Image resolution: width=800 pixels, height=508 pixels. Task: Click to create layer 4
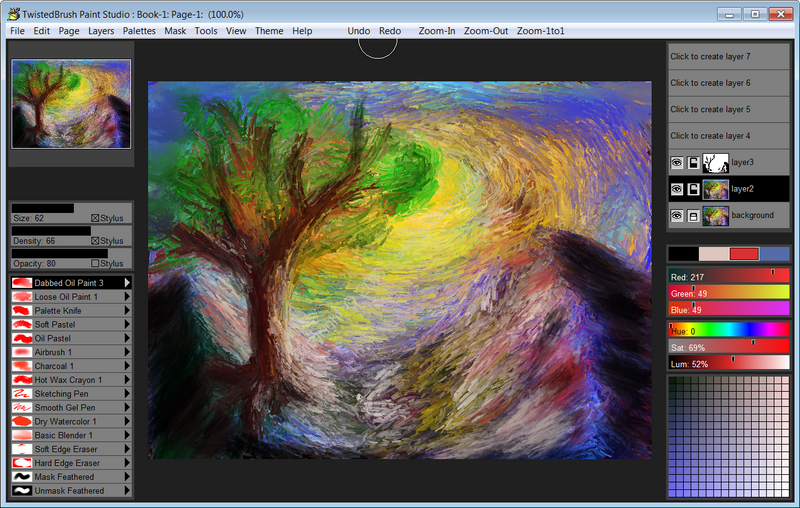click(729, 136)
